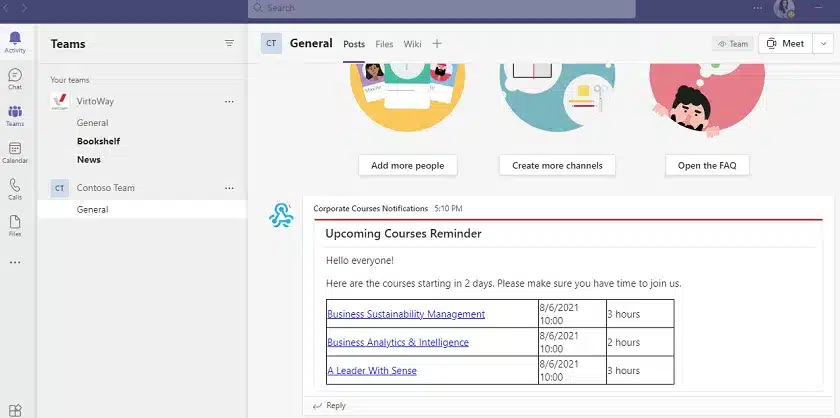This screenshot has height=418, width=840.
Task: Reply to the courses reminder post
Action: 329,406
